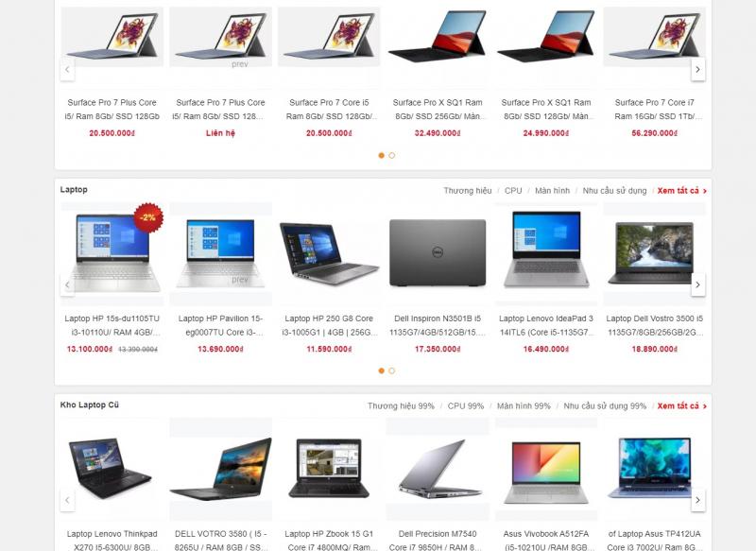Select second page dot of Laptop carousel
The height and width of the screenshot is (551, 756).
click(x=392, y=370)
